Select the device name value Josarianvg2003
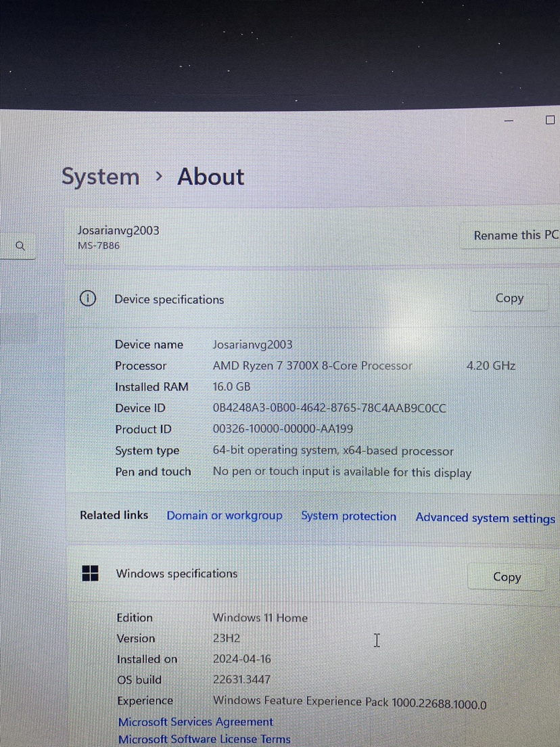 click(252, 344)
